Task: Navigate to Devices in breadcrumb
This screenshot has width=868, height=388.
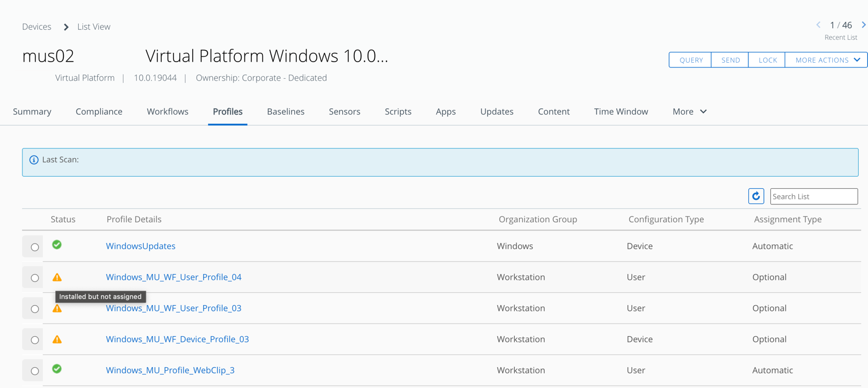Action: click(x=36, y=27)
